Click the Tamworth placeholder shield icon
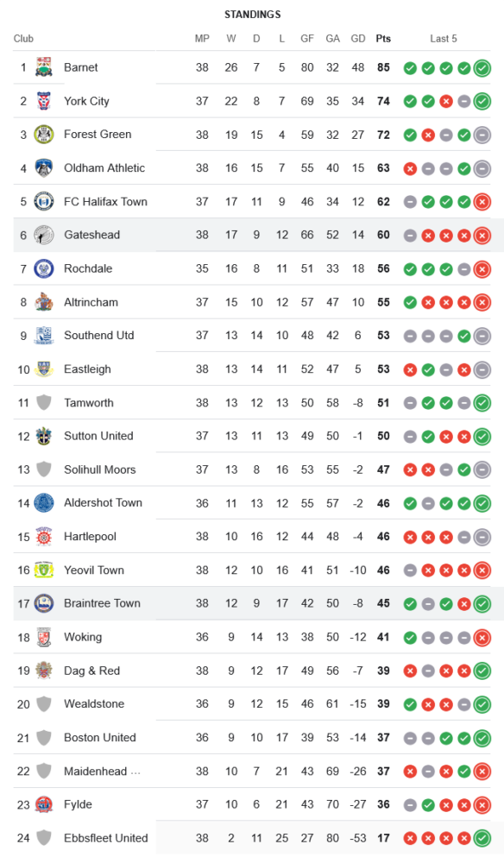The width and height of the screenshot is (504, 863). (x=44, y=402)
